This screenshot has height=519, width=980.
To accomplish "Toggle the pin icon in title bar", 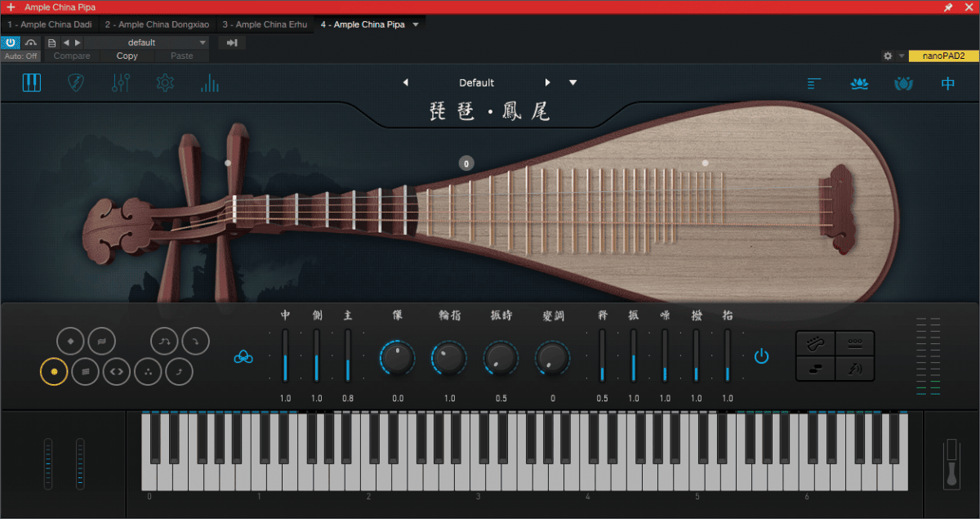I will pyautogui.click(x=947, y=7).
